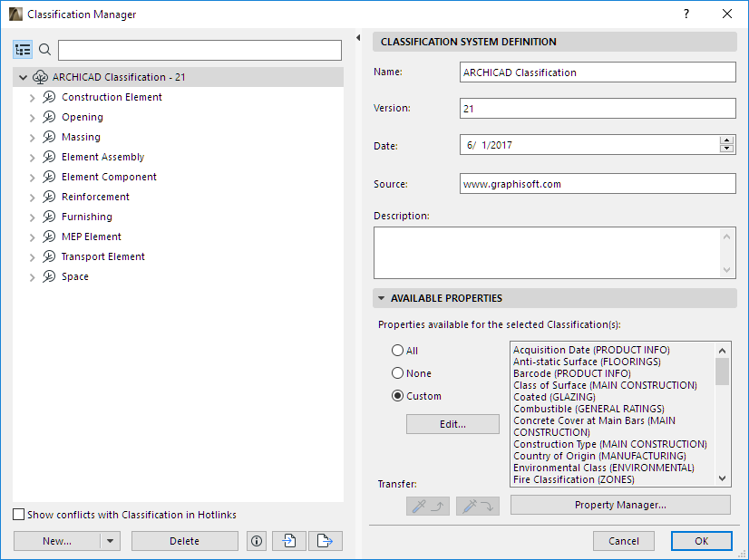Click inside the Source field

[597, 183]
